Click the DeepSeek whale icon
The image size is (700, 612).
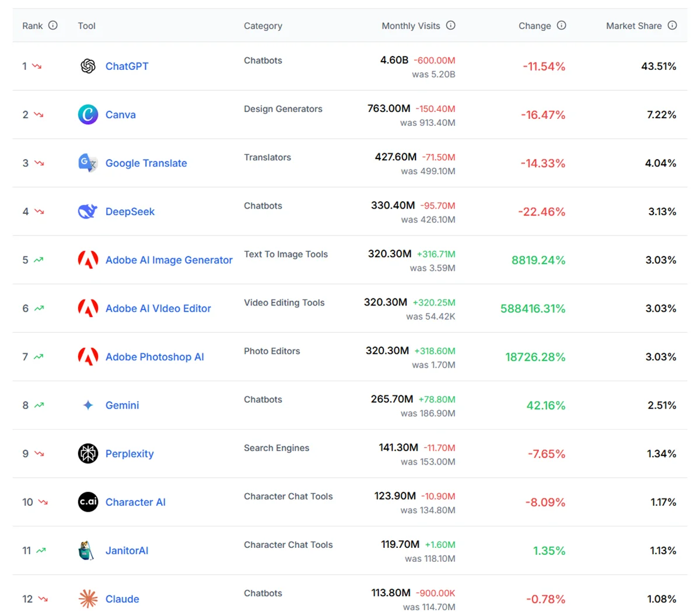[87, 211]
